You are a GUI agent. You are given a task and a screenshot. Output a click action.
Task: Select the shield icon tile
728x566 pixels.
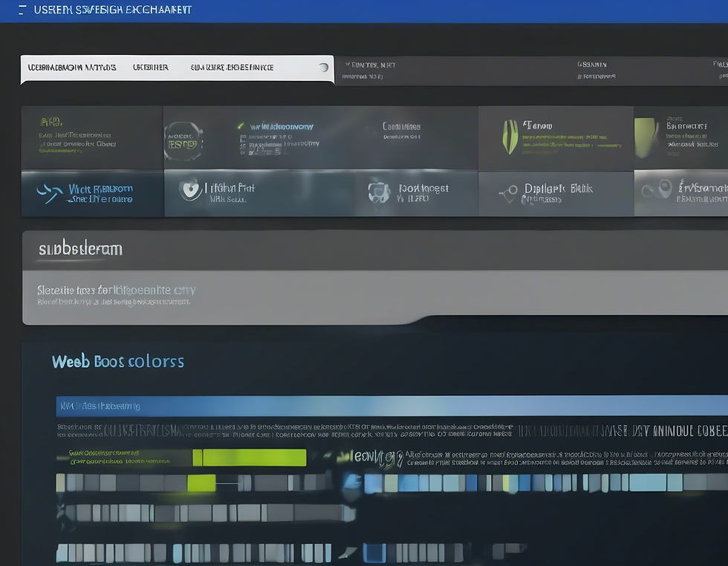190,189
